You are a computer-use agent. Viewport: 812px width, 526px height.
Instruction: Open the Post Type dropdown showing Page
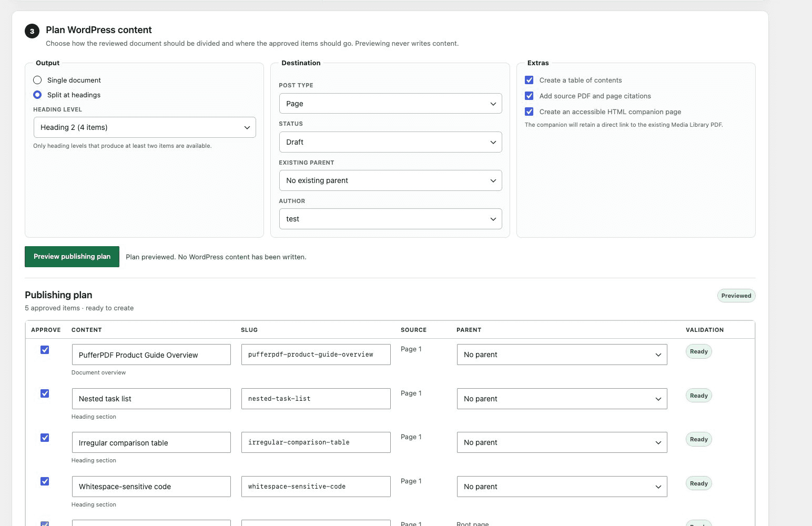tap(390, 104)
